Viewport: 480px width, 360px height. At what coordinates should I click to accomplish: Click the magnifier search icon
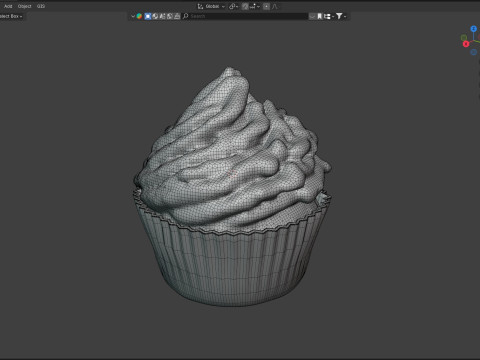pos(186,16)
